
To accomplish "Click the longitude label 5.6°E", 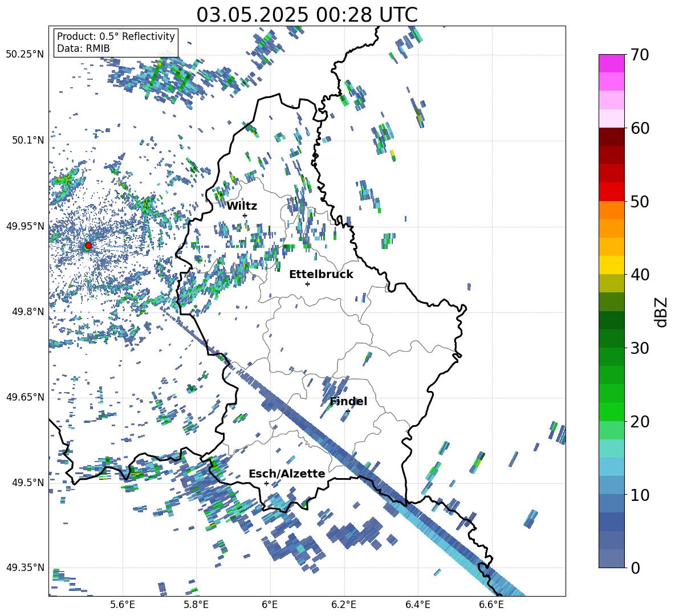I will [123, 605].
